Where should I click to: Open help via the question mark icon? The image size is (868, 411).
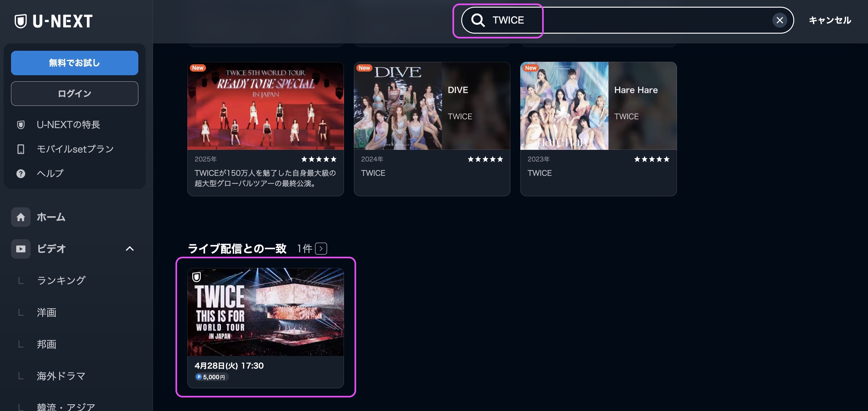20,173
